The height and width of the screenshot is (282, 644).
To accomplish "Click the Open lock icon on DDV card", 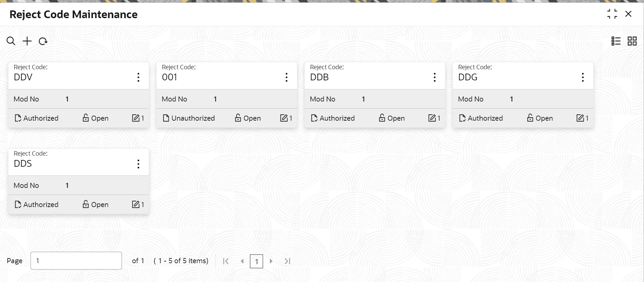I will coord(86,118).
